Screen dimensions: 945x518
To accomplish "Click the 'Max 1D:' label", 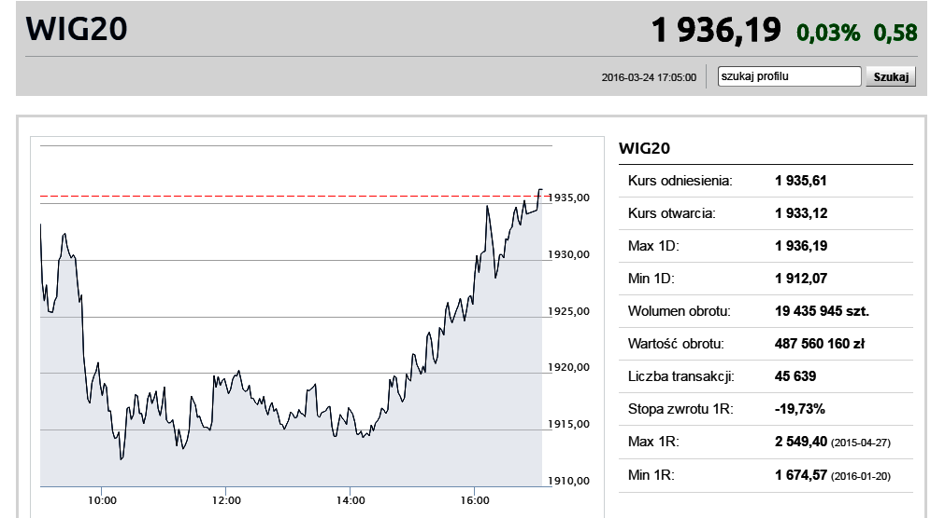I will click(653, 246).
